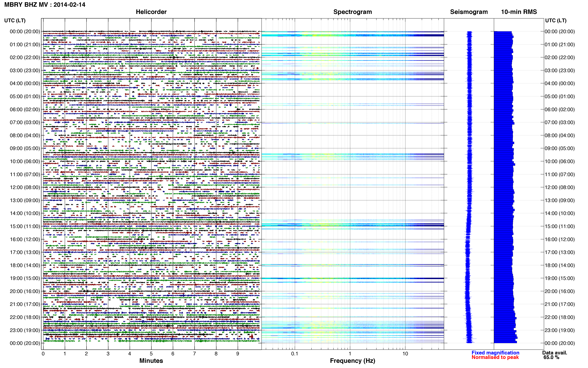Click the topmost 00:00 (20:00) label on helicorder axis
This screenshot has height=368, width=588.
(25, 31)
